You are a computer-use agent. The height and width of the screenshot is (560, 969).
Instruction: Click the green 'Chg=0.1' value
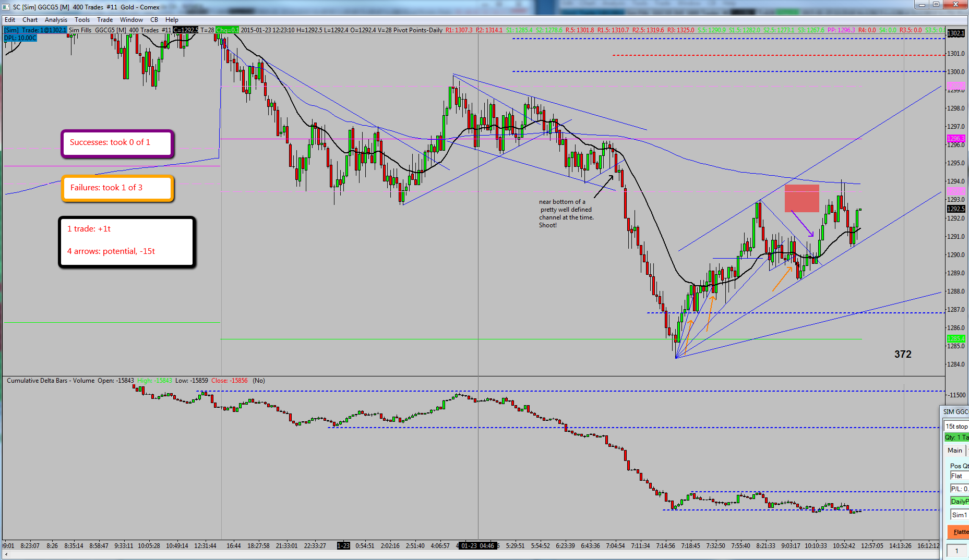(227, 30)
